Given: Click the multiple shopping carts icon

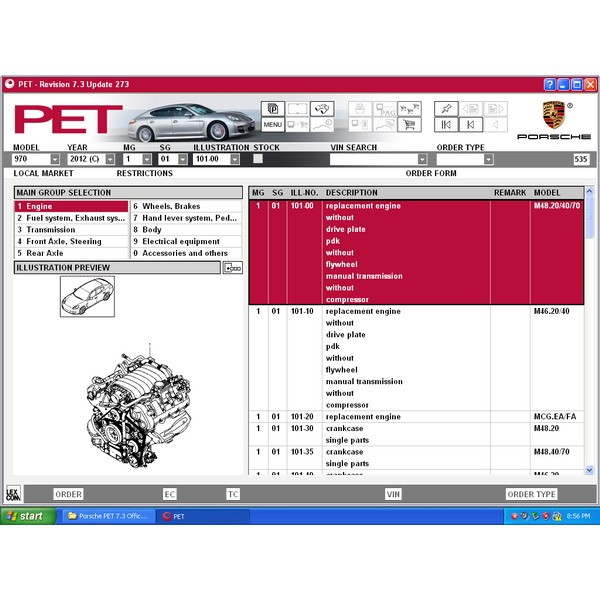Looking at the screenshot, I should coord(409,109).
